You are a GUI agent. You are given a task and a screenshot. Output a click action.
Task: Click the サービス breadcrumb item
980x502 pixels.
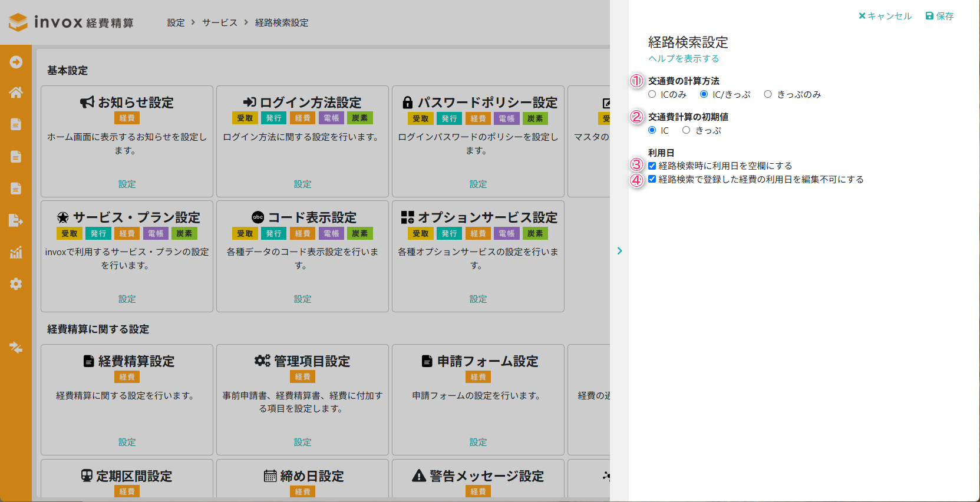220,22
